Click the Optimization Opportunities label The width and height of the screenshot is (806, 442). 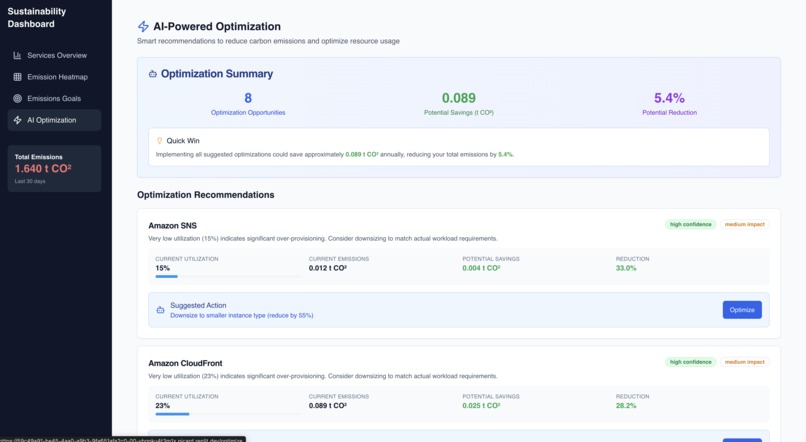(248, 113)
